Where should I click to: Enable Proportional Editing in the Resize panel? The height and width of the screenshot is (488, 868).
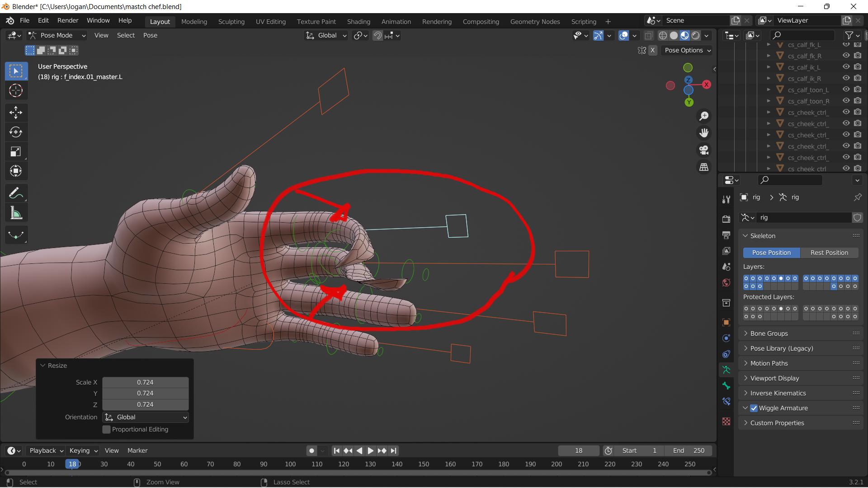(107, 429)
